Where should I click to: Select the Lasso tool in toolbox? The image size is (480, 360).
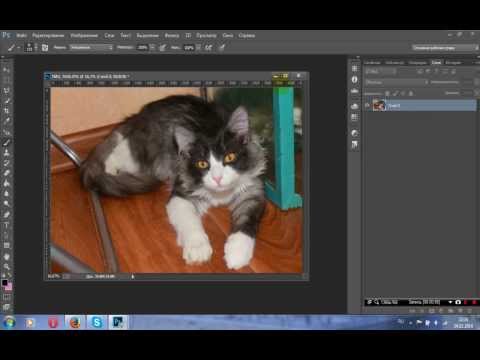pyautogui.click(x=6, y=90)
